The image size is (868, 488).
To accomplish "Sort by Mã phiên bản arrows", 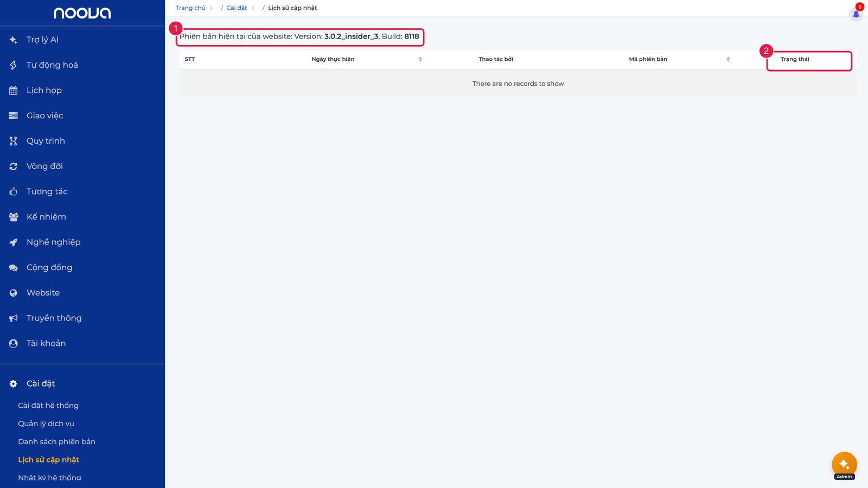I will (x=728, y=59).
